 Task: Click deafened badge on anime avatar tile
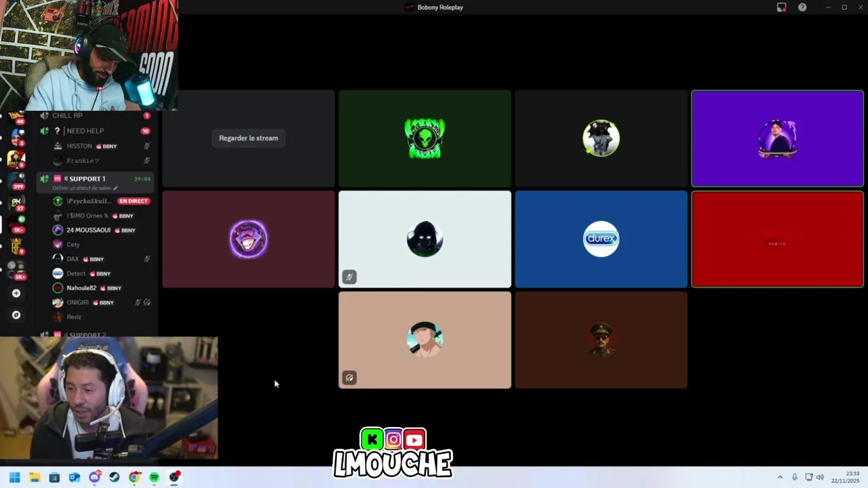tap(349, 378)
